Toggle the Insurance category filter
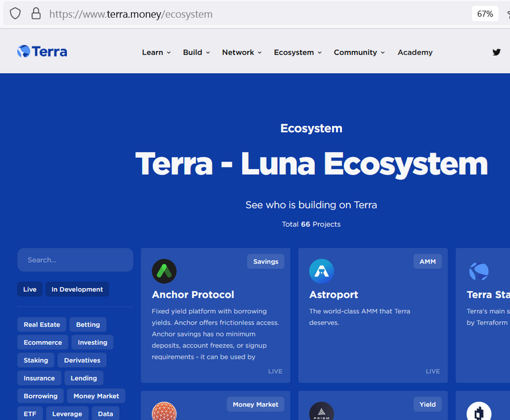Viewport: 510px width, 420px height. (39, 378)
